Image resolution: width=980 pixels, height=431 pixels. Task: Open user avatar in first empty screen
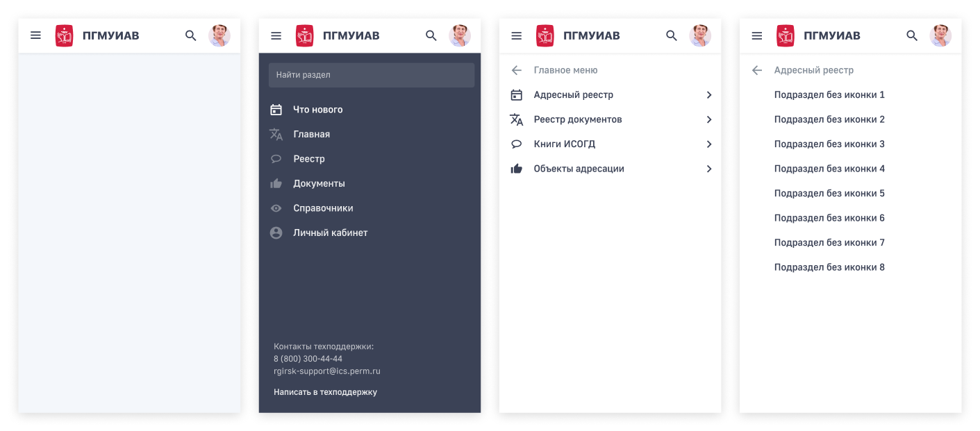coord(219,35)
